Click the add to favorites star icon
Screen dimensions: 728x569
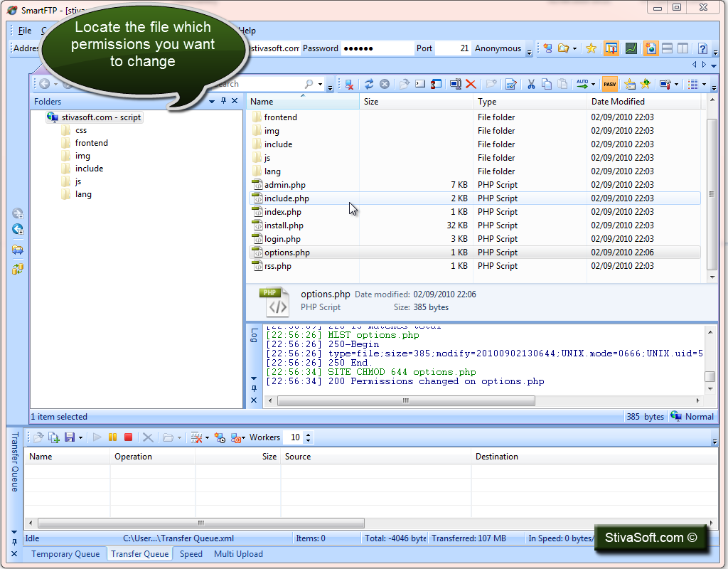pyautogui.click(x=646, y=84)
